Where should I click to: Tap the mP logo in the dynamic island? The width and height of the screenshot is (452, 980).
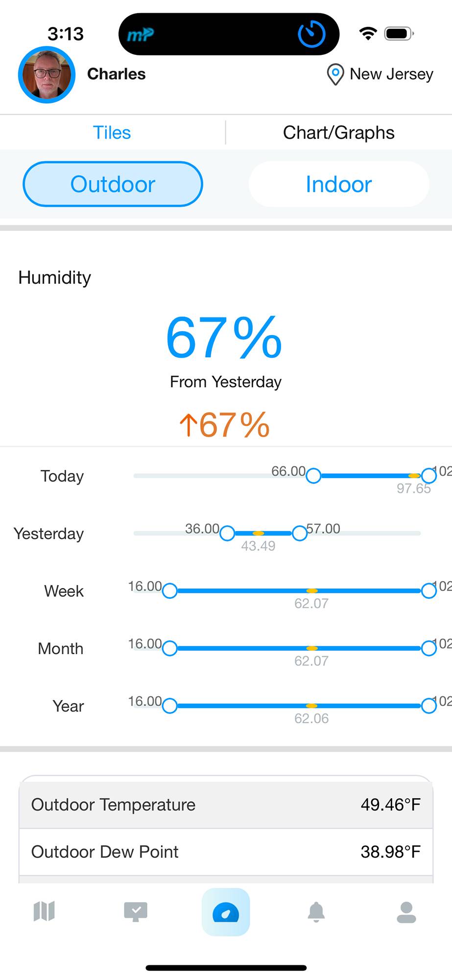[141, 34]
